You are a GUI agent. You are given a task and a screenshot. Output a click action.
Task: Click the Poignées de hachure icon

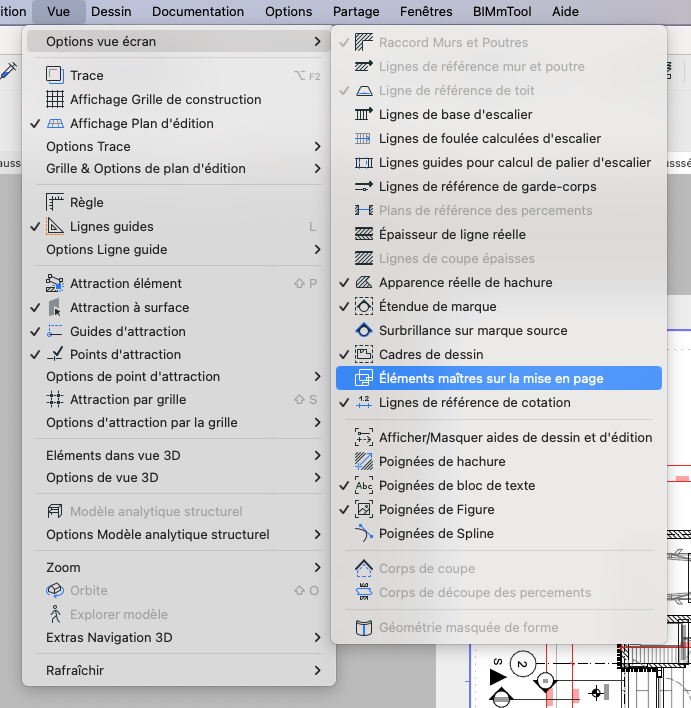click(x=364, y=461)
